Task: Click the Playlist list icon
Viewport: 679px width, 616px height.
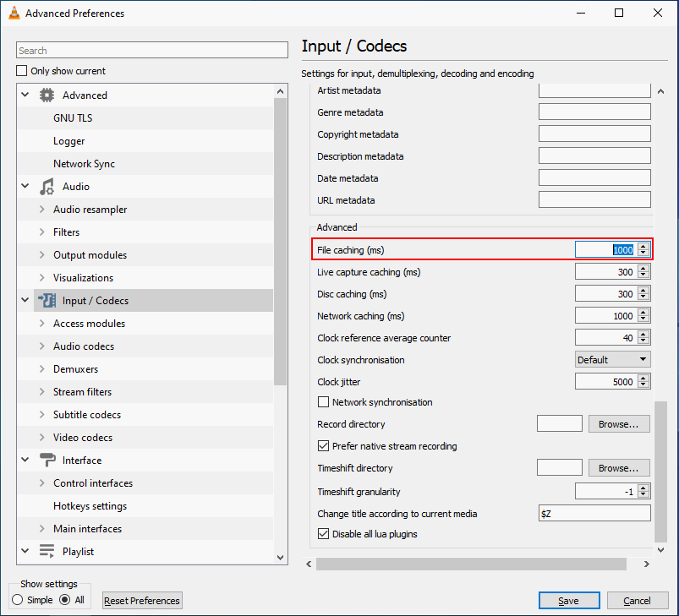Action: (x=47, y=551)
